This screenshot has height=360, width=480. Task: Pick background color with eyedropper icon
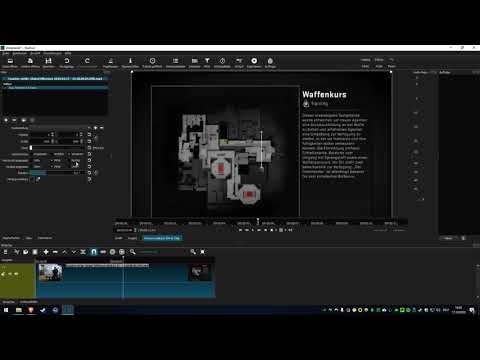(38, 179)
